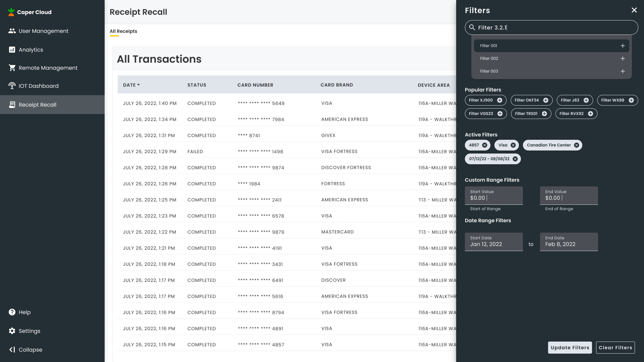Switch to the All Receipts tab

[123, 31]
